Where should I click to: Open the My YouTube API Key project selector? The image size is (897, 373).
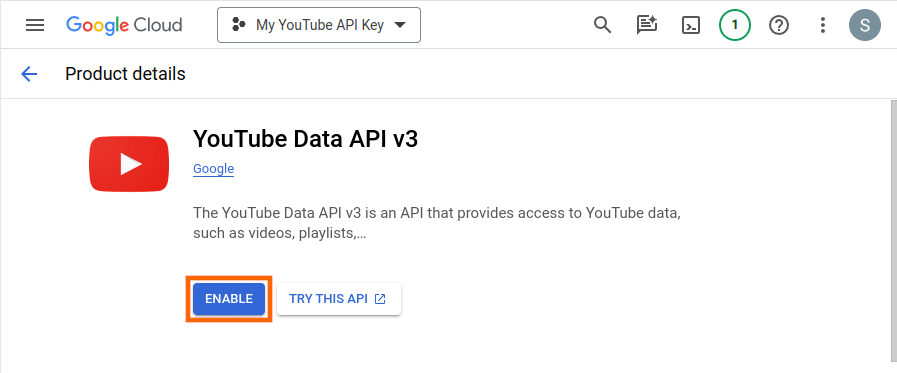click(x=319, y=25)
